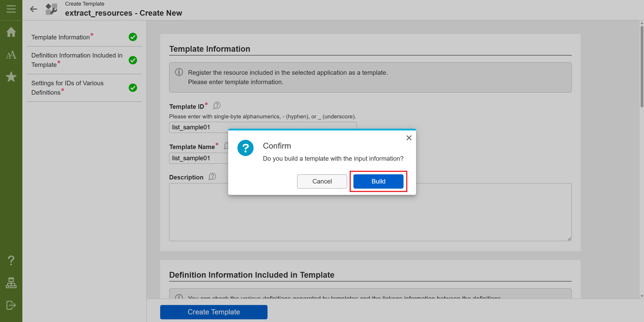Go to Home via house icon

point(11,32)
